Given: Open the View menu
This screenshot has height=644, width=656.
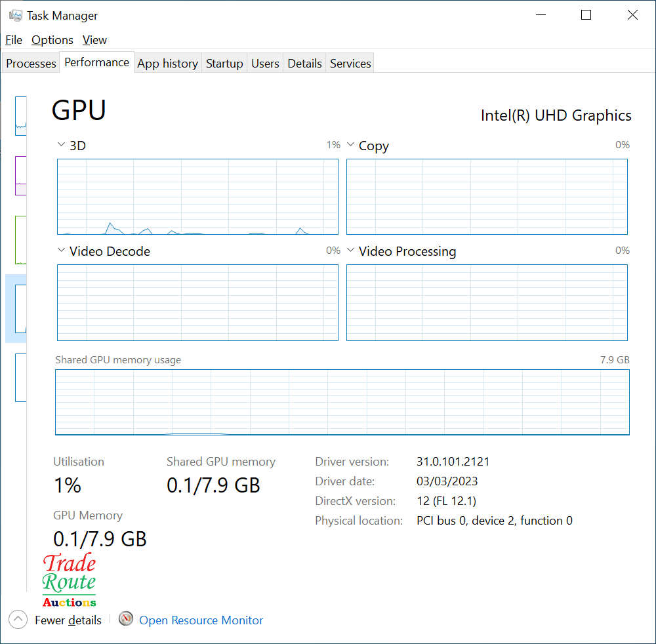Looking at the screenshot, I should pyautogui.click(x=94, y=40).
